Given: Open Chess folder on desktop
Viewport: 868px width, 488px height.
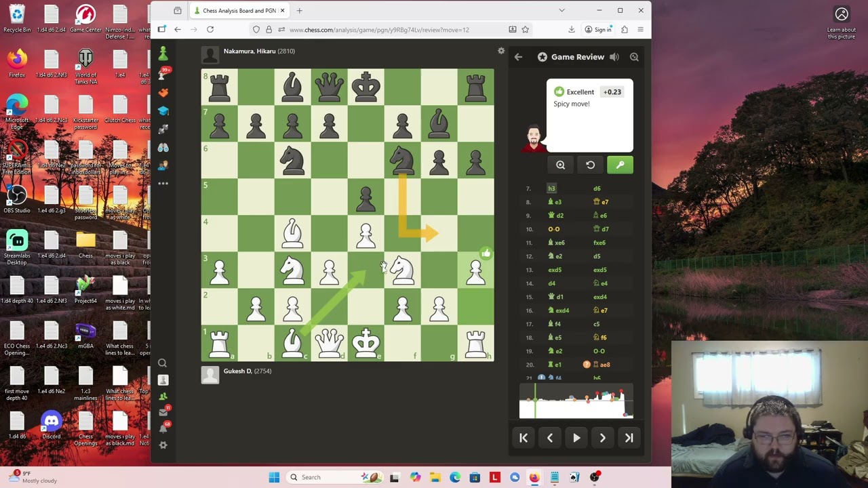Looking at the screenshot, I should click(x=85, y=245).
